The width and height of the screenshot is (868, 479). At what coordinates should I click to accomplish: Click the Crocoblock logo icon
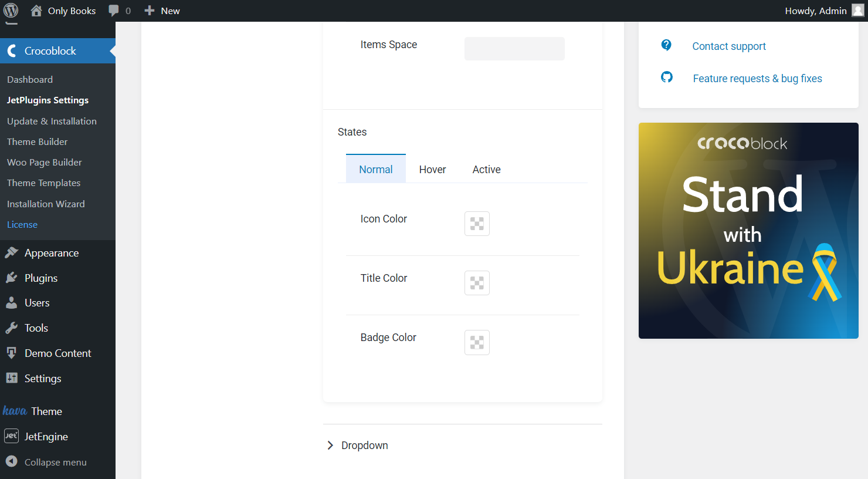[11, 51]
